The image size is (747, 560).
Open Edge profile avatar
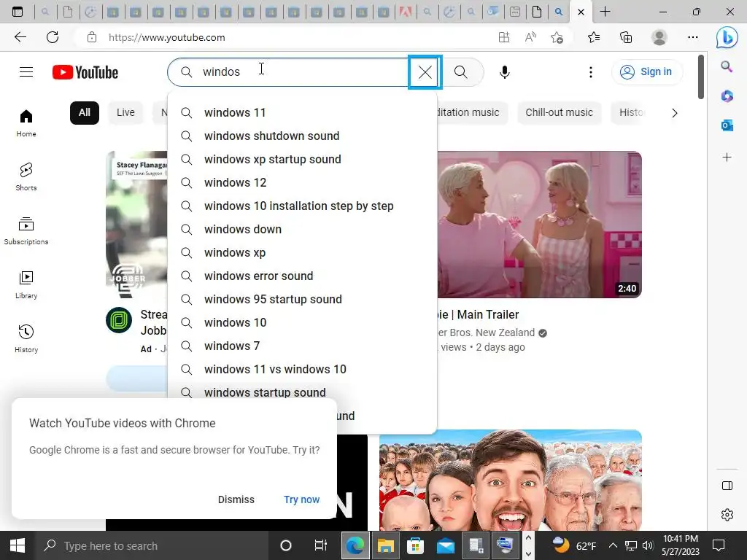(x=659, y=37)
